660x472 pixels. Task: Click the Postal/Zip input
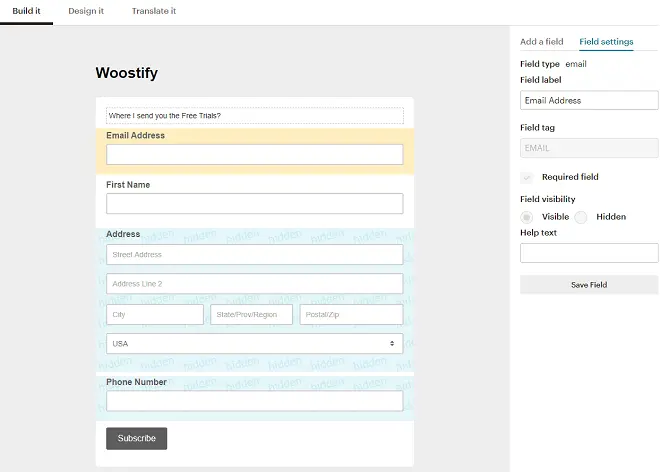tap(351, 315)
